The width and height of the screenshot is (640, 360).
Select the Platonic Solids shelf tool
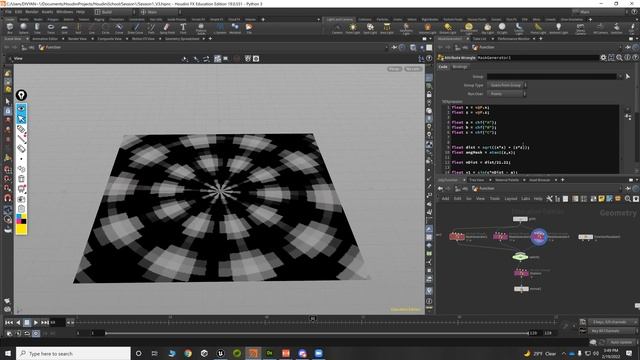click(x=201, y=28)
